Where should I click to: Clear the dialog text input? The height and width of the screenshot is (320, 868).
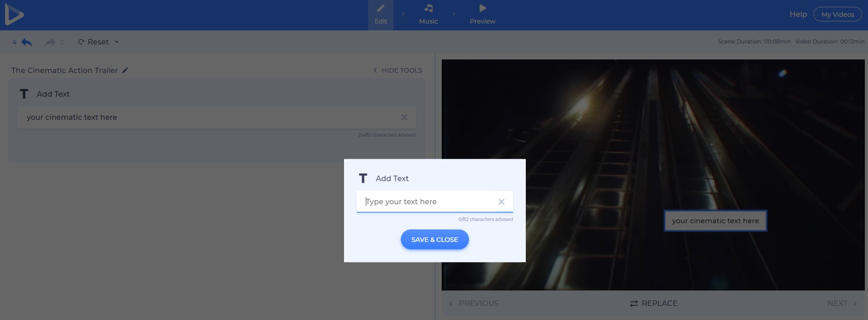tap(501, 202)
